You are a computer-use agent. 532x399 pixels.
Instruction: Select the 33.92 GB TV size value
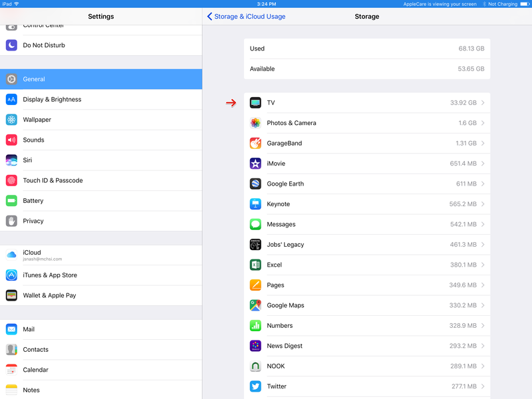[x=463, y=102]
